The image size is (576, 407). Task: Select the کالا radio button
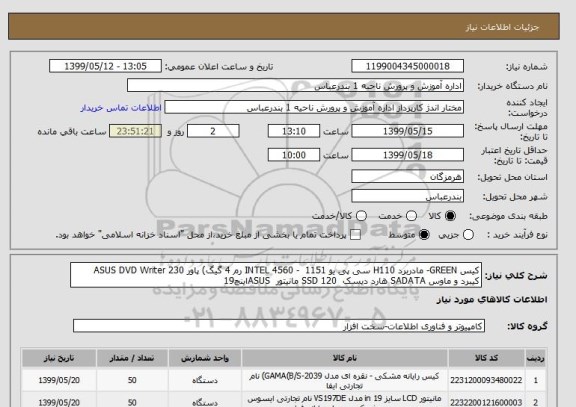[450, 216]
